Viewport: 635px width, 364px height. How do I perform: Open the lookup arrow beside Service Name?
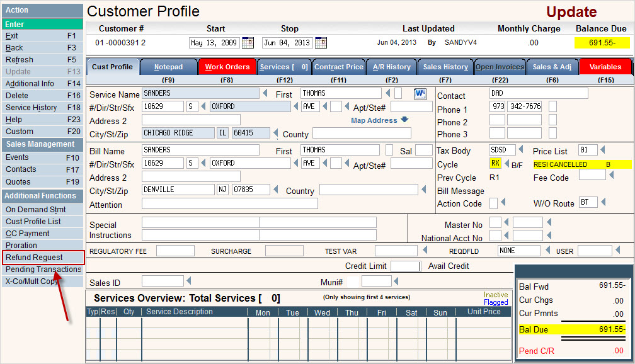(x=265, y=93)
